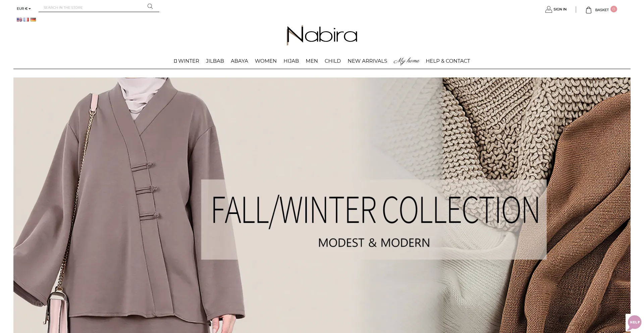
Task: Click the basket item count badge
Action: point(613,9)
